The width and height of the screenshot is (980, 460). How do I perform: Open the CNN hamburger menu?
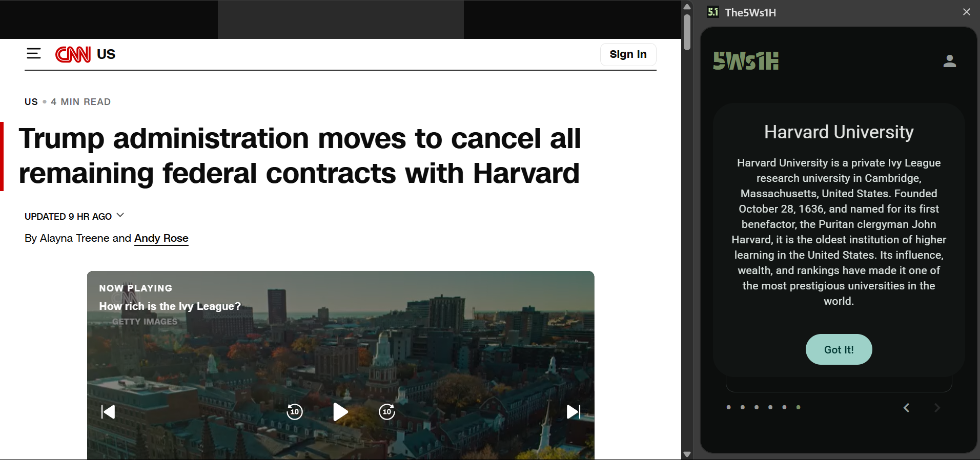pyautogui.click(x=34, y=54)
